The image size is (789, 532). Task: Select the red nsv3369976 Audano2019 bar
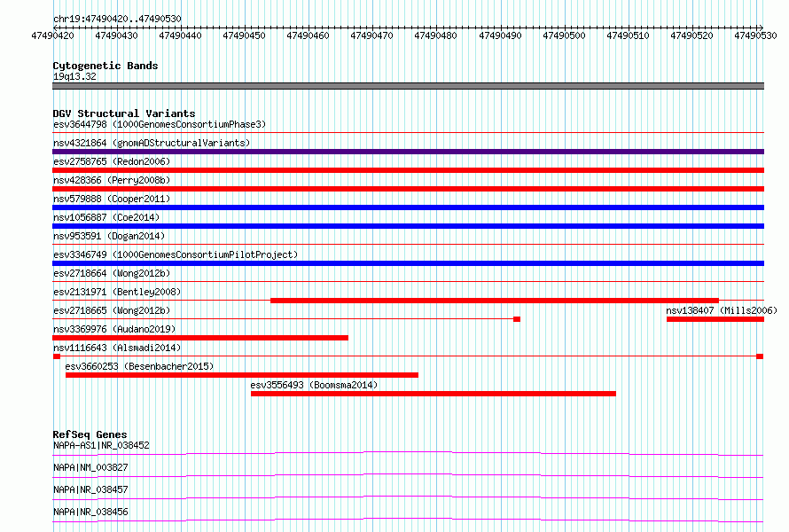[200, 338]
